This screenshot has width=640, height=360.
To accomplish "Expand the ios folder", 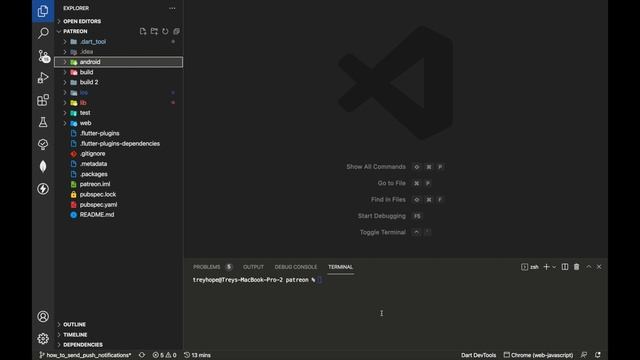I will (x=118, y=93).
